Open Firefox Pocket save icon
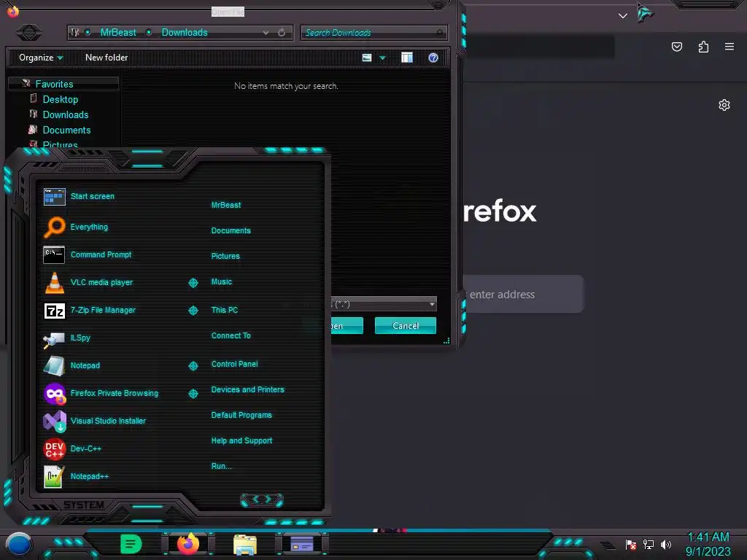 pos(676,47)
